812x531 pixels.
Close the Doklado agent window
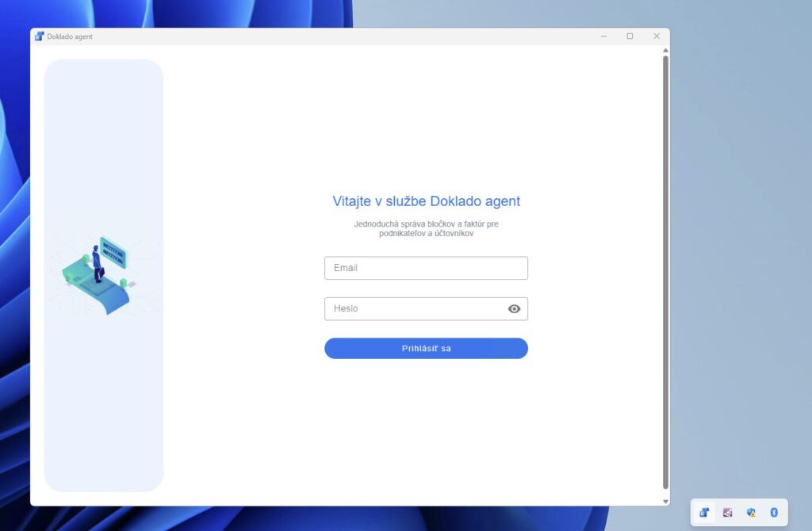[656, 36]
